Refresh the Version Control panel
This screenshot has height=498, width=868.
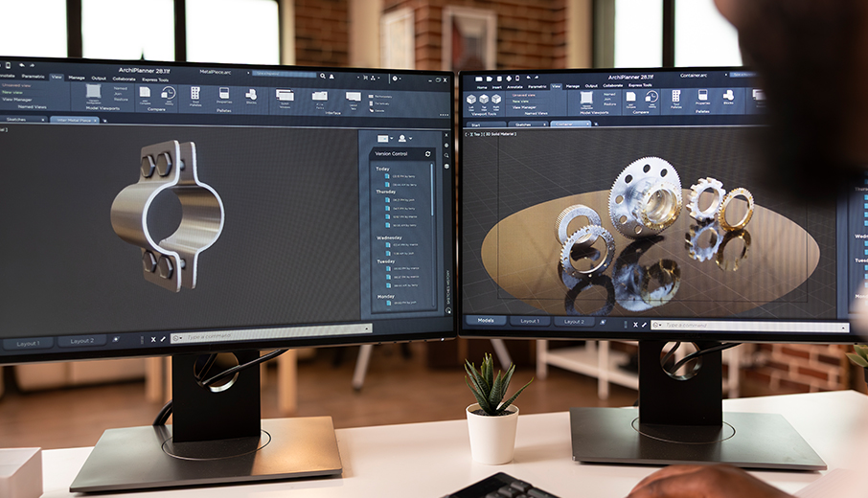427,154
